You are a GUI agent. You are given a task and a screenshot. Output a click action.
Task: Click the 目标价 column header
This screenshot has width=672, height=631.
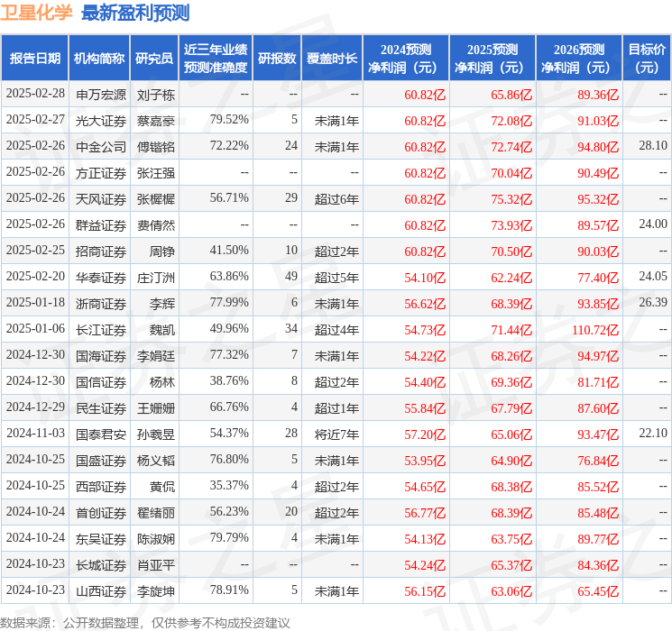[x=646, y=59]
